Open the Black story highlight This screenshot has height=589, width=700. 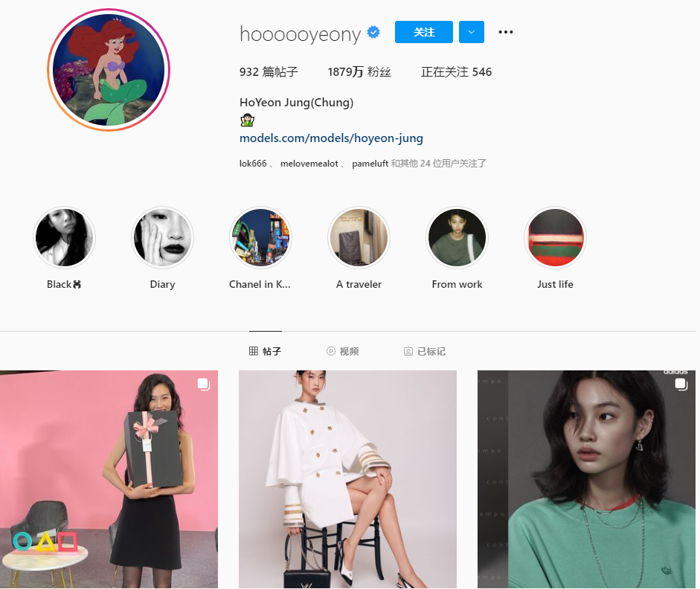pos(64,237)
